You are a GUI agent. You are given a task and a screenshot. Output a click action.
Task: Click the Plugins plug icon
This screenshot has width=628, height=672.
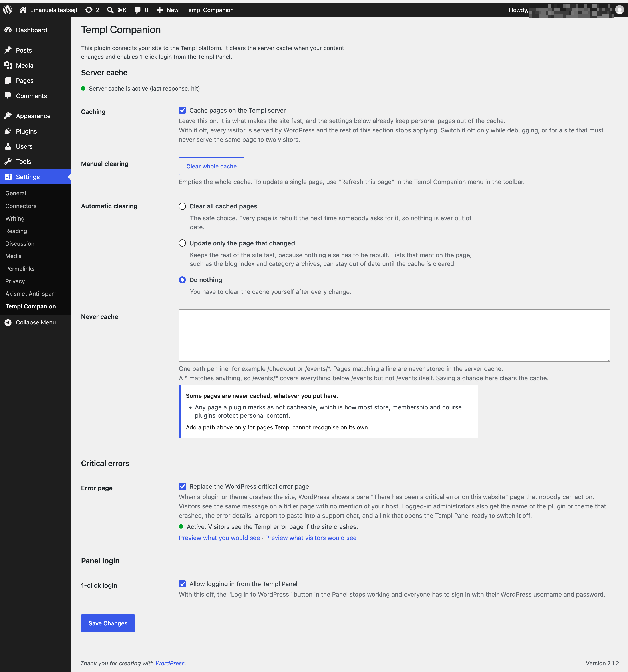pos(8,131)
